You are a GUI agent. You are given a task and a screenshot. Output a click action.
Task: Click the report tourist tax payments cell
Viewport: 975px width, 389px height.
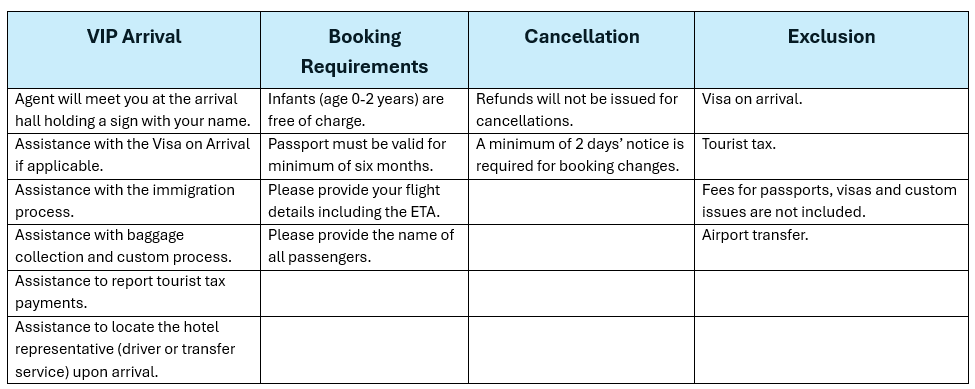(134, 293)
